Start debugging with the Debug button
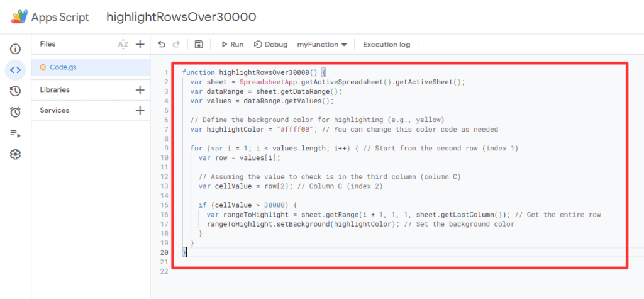Viewport: 644px width, 299px height. click(x=270, y=45)
